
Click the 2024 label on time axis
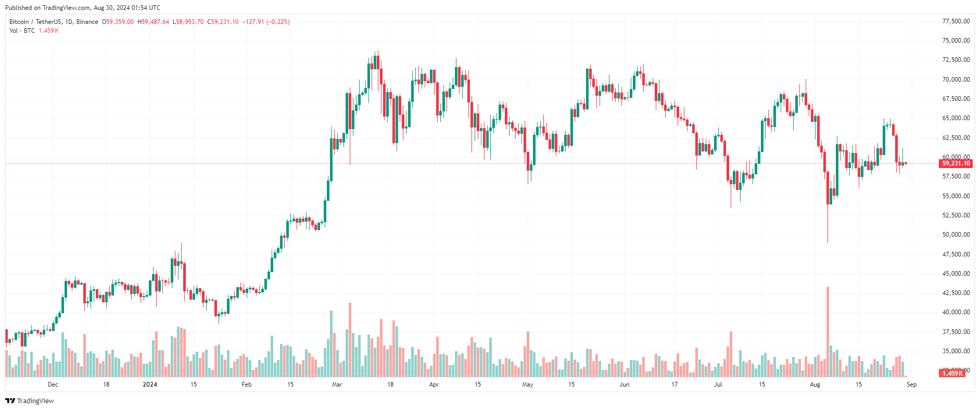tap(150, 385)
